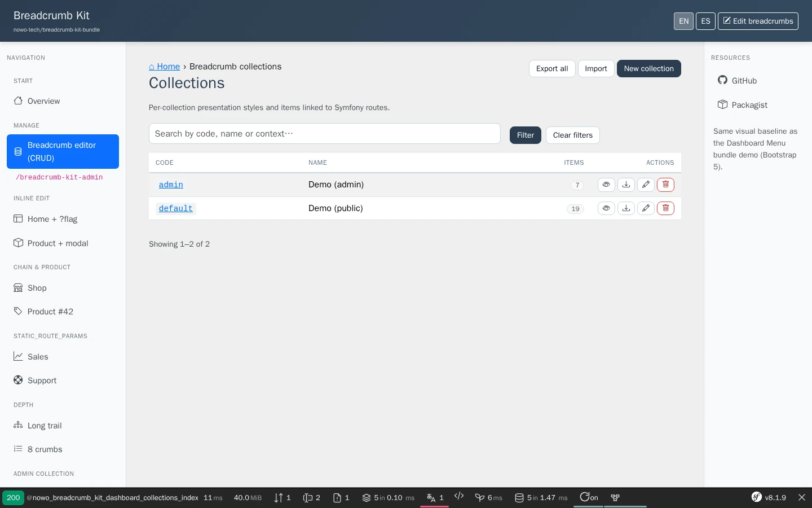This screenshot has width=812, height=508.
Task: Click Clear filters button
Action: pos(572,135)
